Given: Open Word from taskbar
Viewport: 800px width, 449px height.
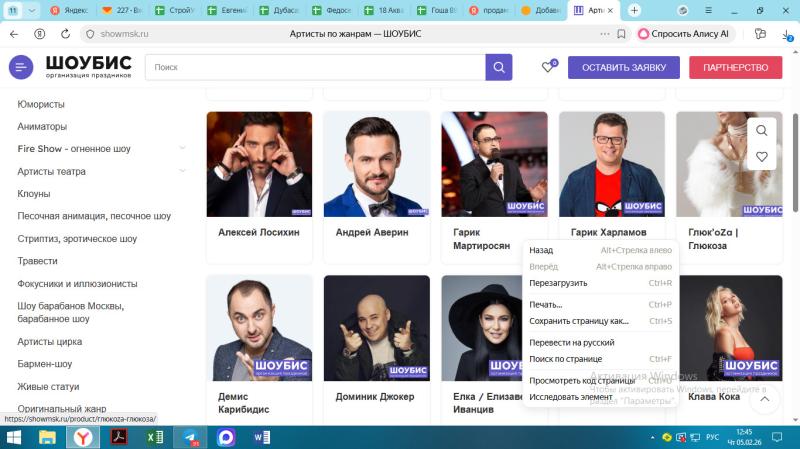Looking at the screenshot, I should [x=262, y=437].
